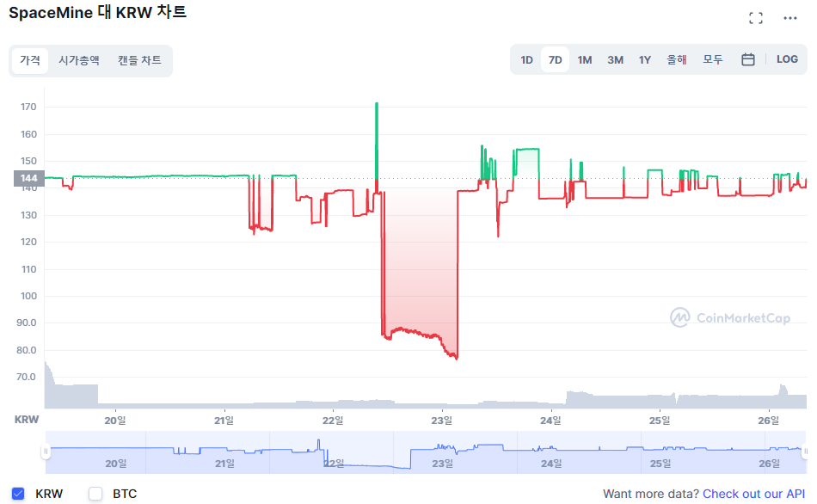This screenshot has width=817, height=504.
Task: Click the 144 current price label
Action: pos(29,178)
